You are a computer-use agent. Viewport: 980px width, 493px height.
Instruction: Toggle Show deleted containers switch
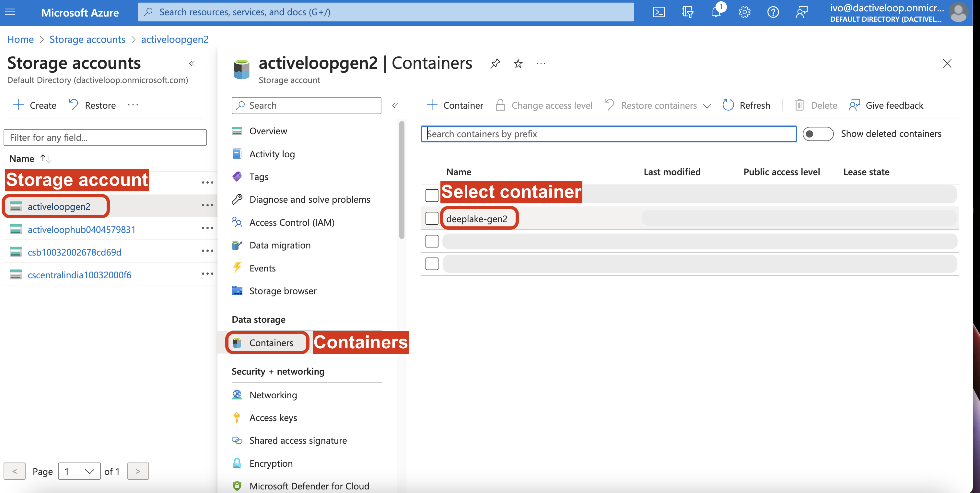click(x=818, y=134)
